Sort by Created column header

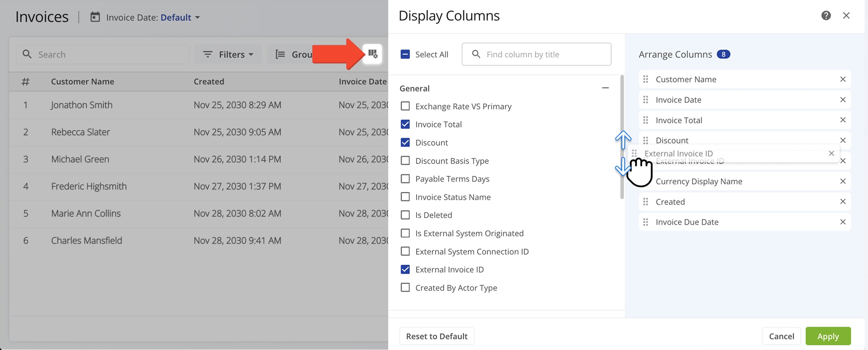[209, 81]
